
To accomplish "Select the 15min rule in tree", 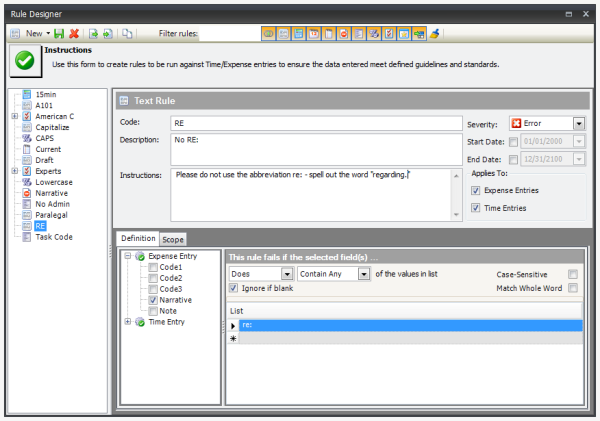I will tap(45, 94).
